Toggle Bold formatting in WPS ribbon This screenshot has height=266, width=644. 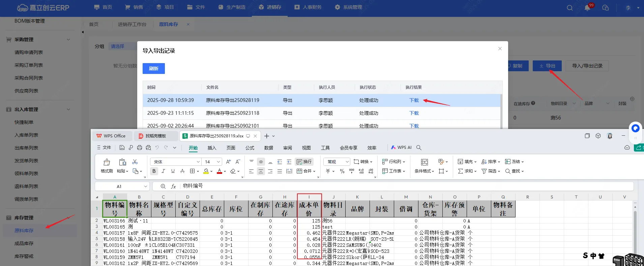pyautogui.click(x=154, y=171)
